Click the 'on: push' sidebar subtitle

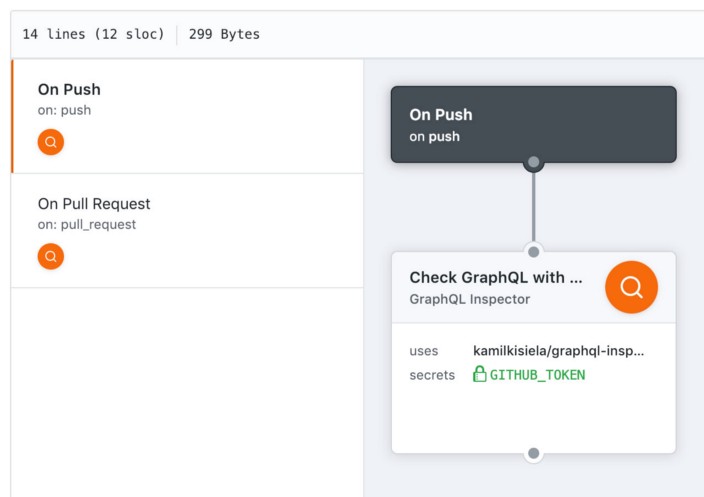point(64,110)
